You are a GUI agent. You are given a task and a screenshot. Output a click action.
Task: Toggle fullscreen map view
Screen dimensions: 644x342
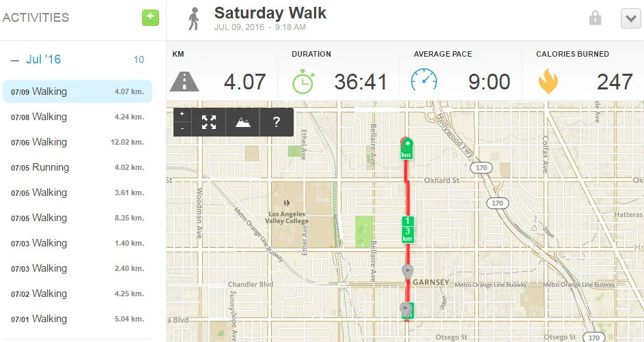click(x=209, y=122)
